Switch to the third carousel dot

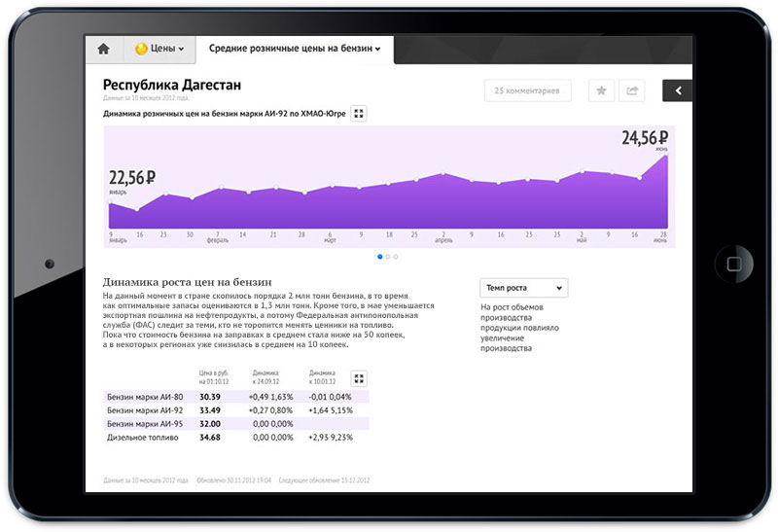pyautogui.click(x=397, y=257)
